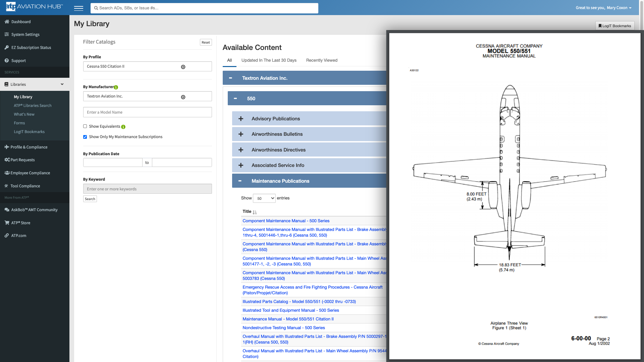Open the ATP Store link

pos(20,223)
